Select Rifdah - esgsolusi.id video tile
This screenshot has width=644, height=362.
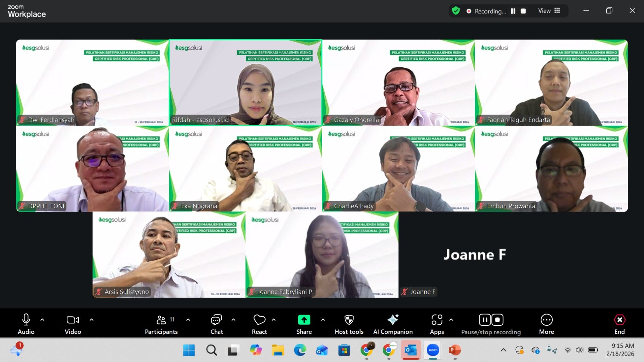[245, 83]
